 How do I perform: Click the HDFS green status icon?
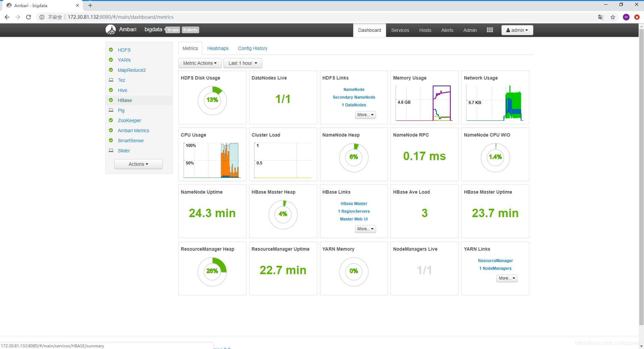(111, 50)
